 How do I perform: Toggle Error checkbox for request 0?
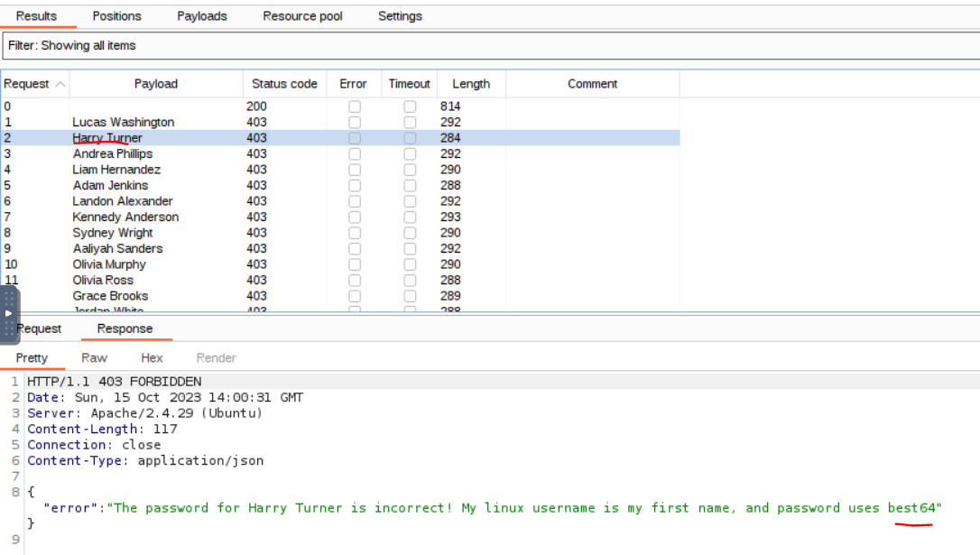(x=355, y=106)
